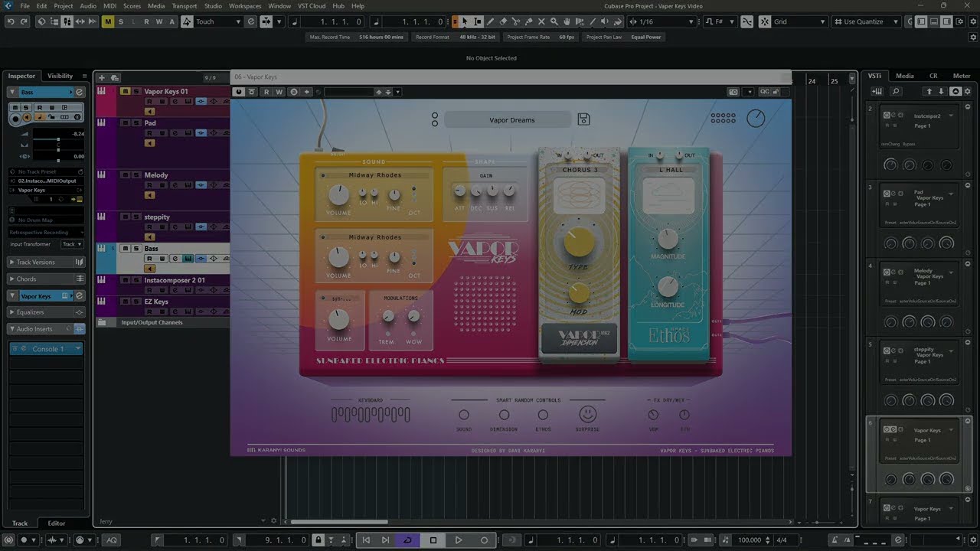Randomize the Dimension effect

[x=504, y=415]
